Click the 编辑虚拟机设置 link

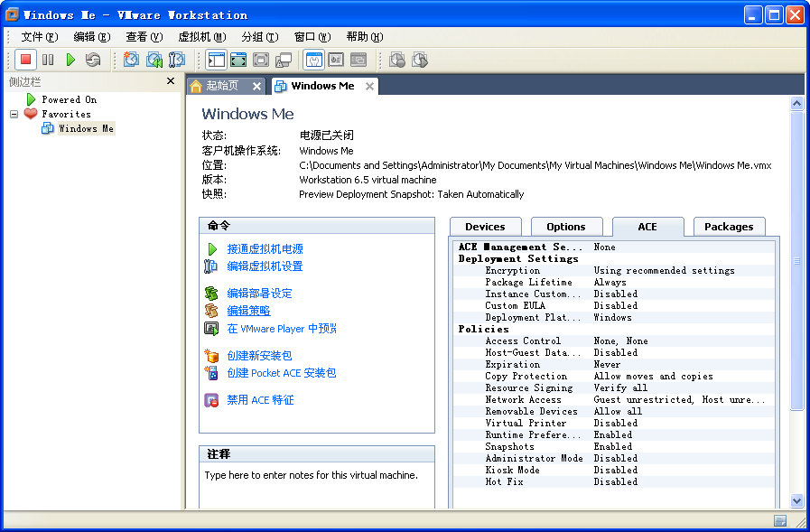pos(265,266)
